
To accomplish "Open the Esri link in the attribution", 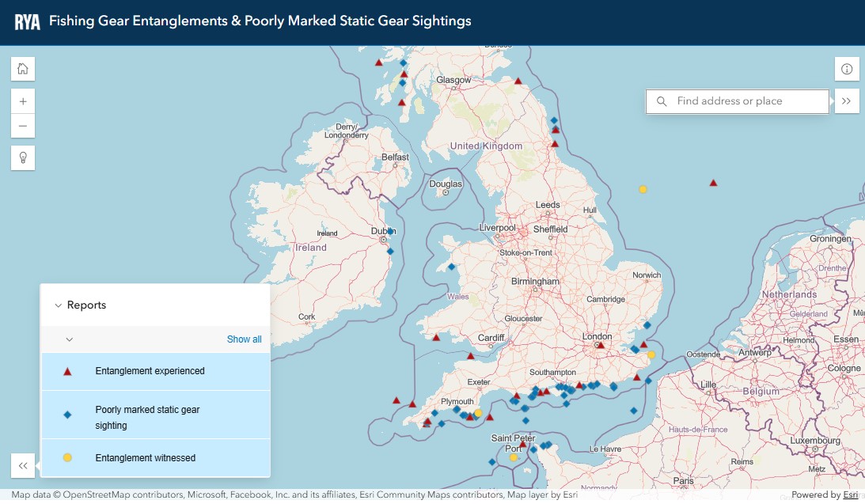I will pyautogui.click(x=850, y=495).
